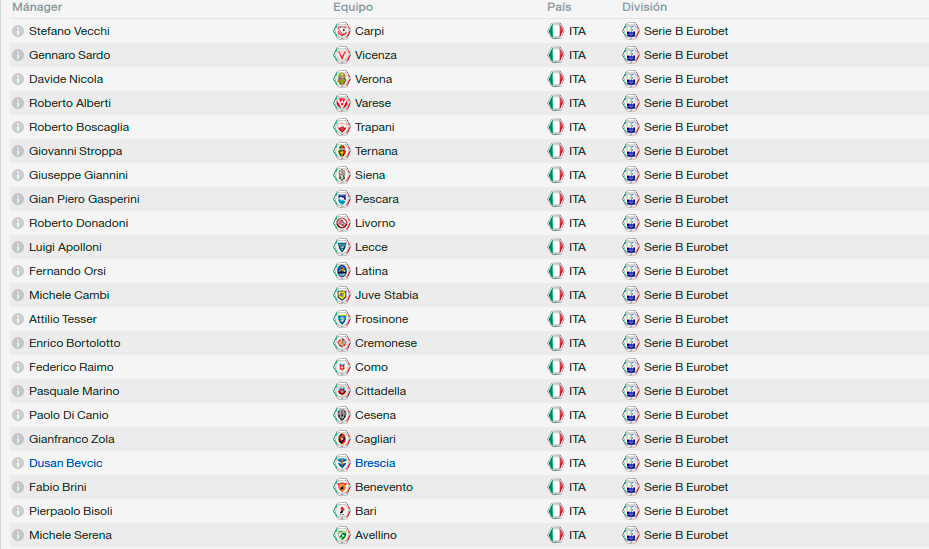The width and height of the screenshot is (929, 549).
Task: Select manager Gian Piero Gasperini
Action: click(x=84, y=199)
